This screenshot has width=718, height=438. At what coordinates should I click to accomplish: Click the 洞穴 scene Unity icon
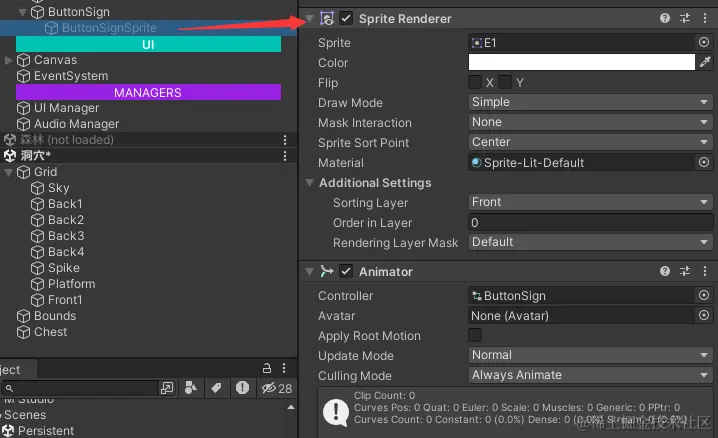[x=10, y=156]
